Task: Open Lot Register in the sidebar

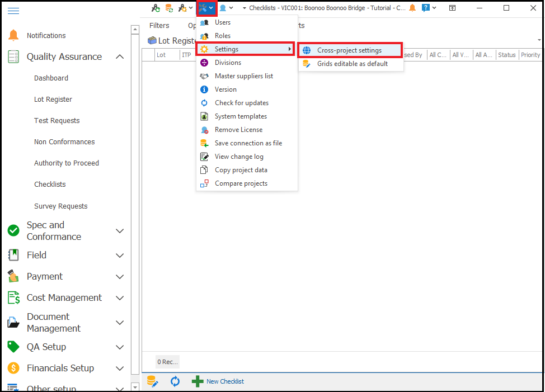Action: 53,100
